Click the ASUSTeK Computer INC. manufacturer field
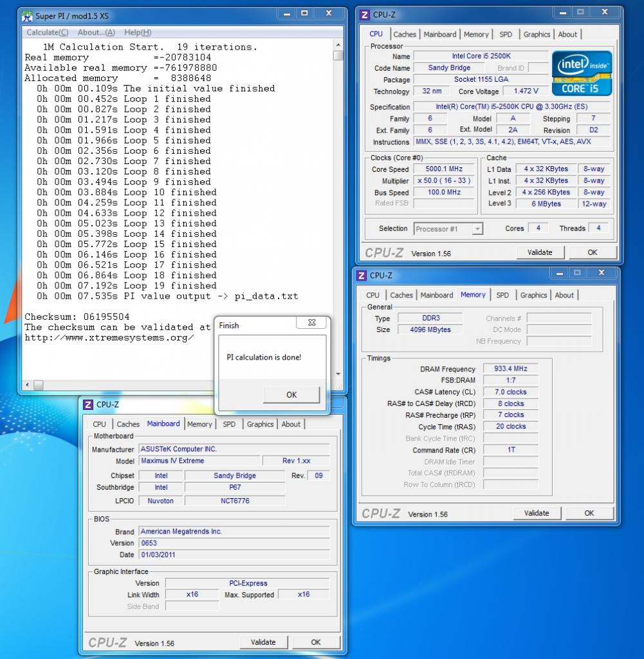 [234, 449]
